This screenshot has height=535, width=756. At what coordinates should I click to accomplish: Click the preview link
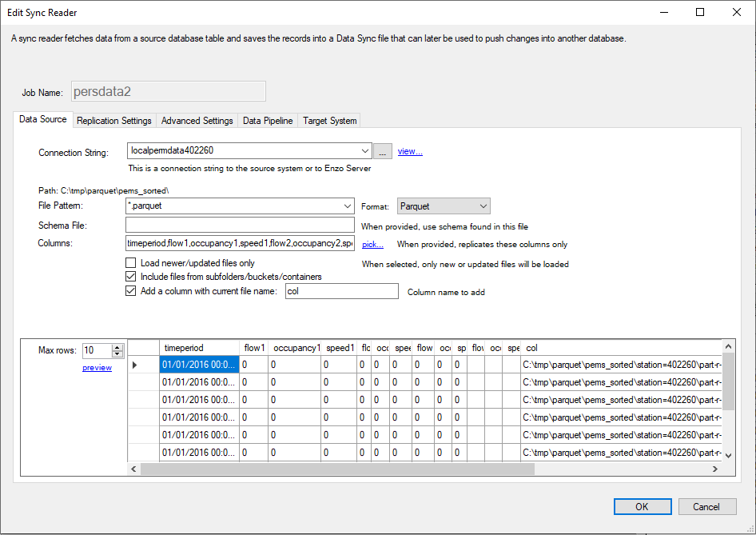point(97,367)
